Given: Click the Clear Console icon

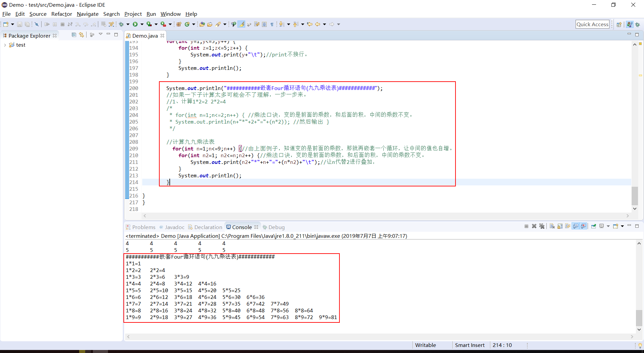Looking at the screenshot, I should click(x=552, y=226).
